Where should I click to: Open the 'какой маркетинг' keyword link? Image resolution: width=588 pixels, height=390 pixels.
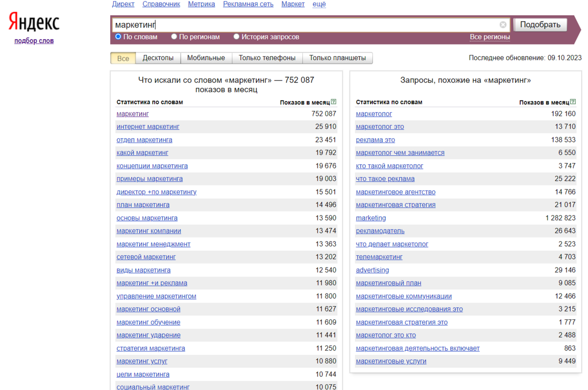pos(142,152)
